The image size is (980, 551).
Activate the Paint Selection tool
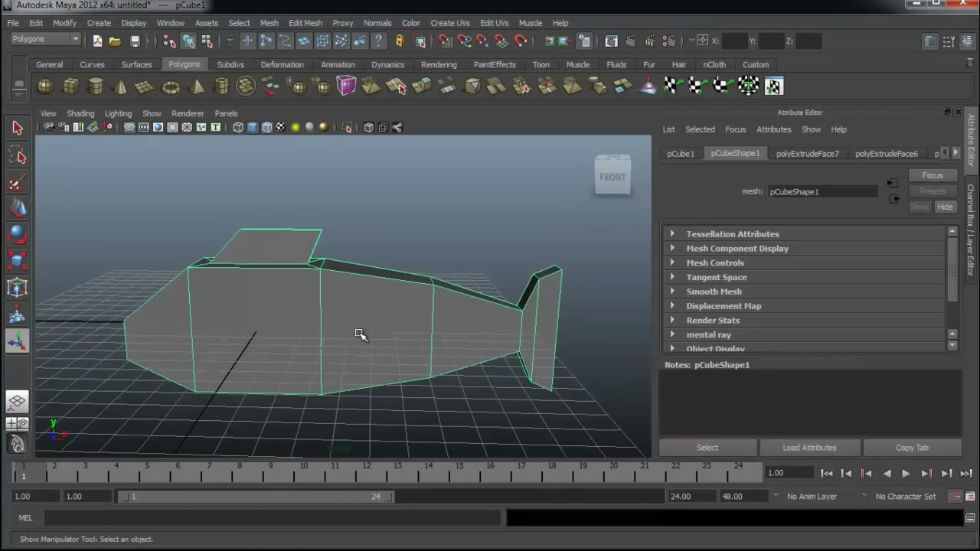click(17, 183)
